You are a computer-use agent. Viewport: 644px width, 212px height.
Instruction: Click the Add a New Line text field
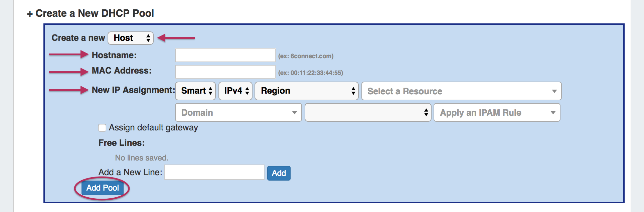pos(214,172)
